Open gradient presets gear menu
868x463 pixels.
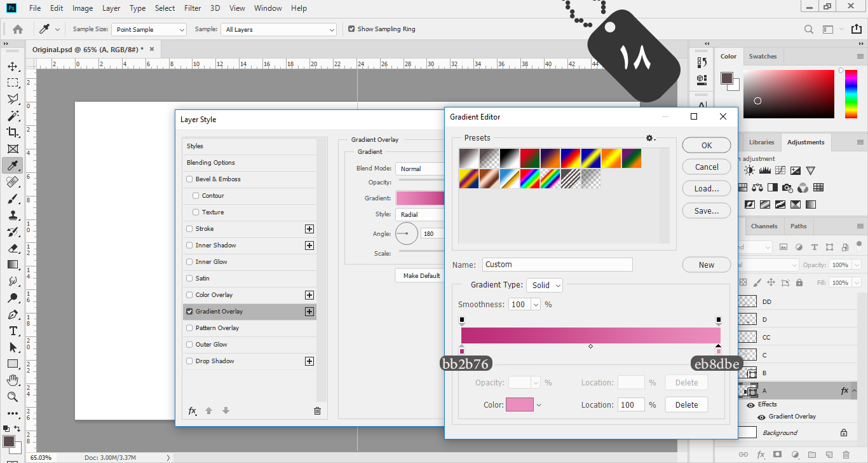[x=650, y=138]
